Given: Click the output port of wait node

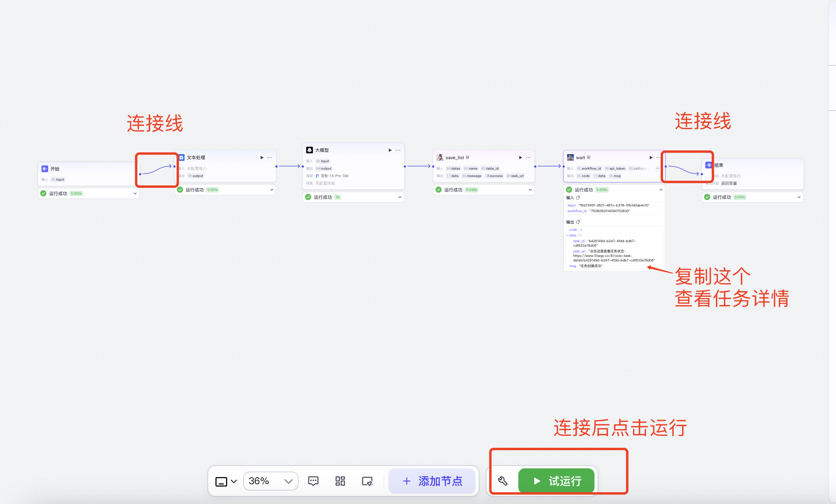Looking at the screenshot, I should (x=665, y=166).
